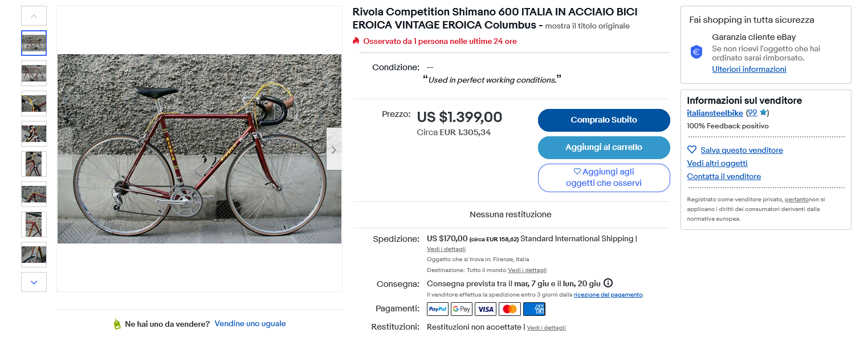Click the eBay customer guarantee shield icon

click(696, 52)
